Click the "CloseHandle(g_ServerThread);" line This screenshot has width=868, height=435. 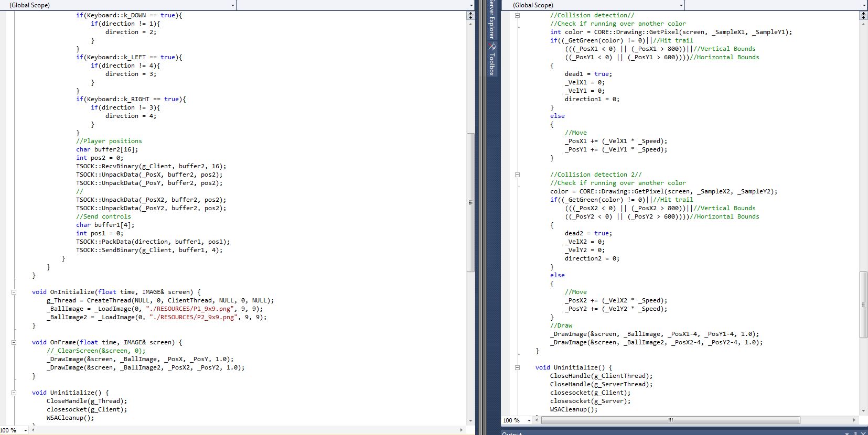(x=602, y=384)
